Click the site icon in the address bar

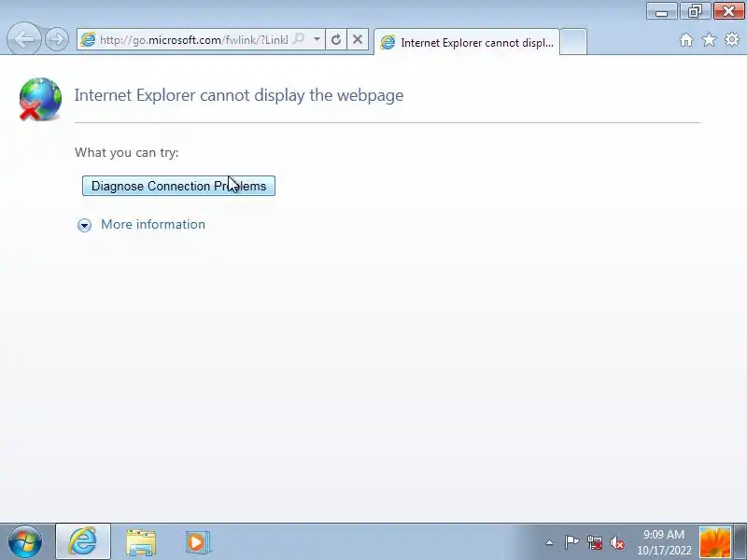click(88, 39)
